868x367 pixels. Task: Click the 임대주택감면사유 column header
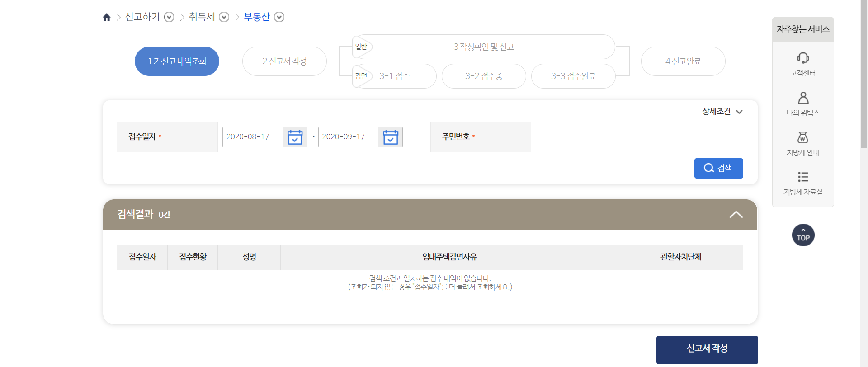449,257
